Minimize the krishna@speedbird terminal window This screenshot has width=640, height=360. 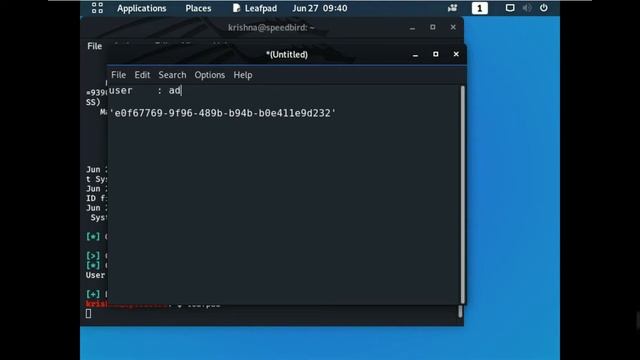pyautogui.click(x=412, y=28)
